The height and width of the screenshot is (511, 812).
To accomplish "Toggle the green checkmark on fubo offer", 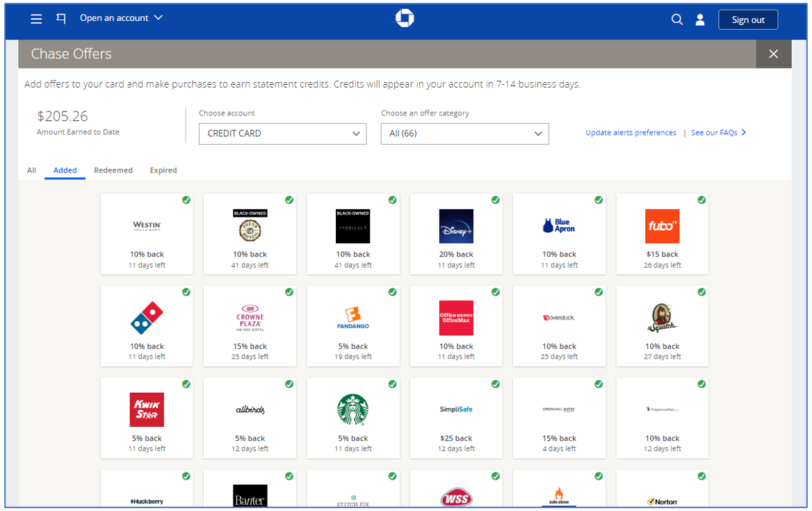I will pyautogui.click(x=701, y=200).
